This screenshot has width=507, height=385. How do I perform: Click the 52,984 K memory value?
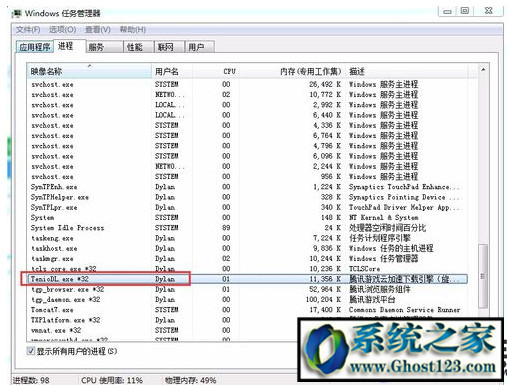325,289
